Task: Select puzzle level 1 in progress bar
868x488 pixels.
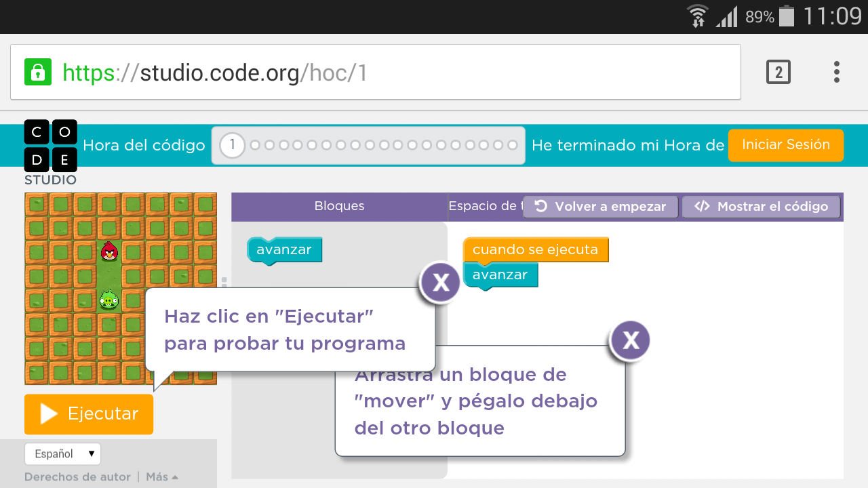Action: coord(232,145)
